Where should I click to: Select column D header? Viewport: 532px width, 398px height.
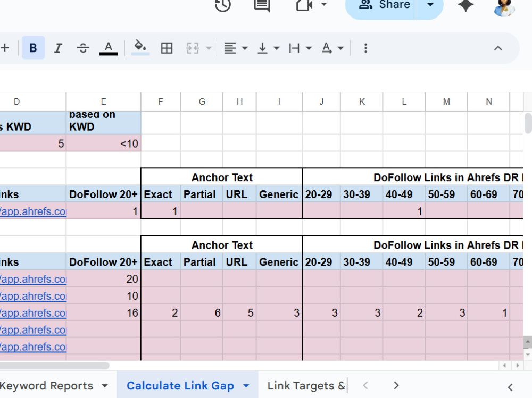pyautogui.click(x=33, y=101)
